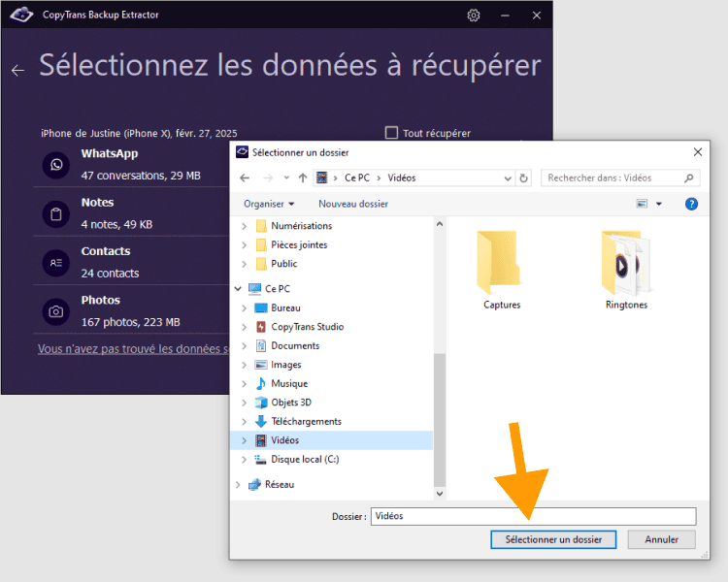Screen dimensions: 728x582
Task: Select Téléchargements in the navigation tree
Action: (306, 421)
